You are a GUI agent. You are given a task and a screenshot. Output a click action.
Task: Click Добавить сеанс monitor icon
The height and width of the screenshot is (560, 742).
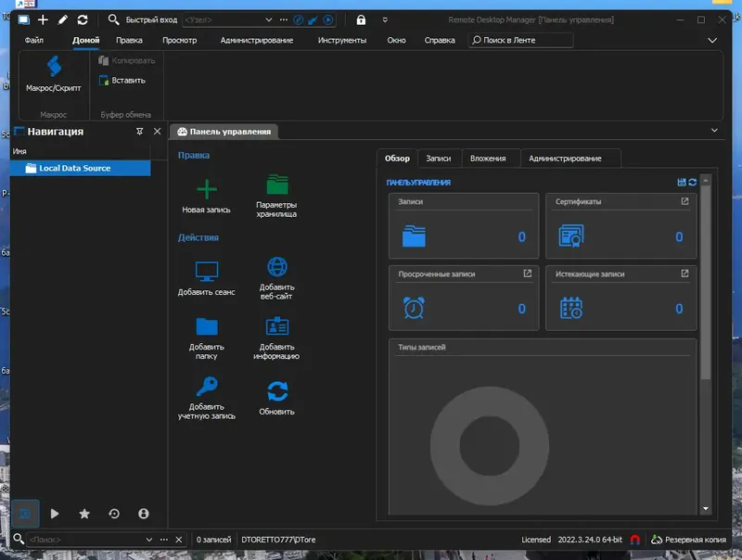pyautogui.click(x=206, y=272)
